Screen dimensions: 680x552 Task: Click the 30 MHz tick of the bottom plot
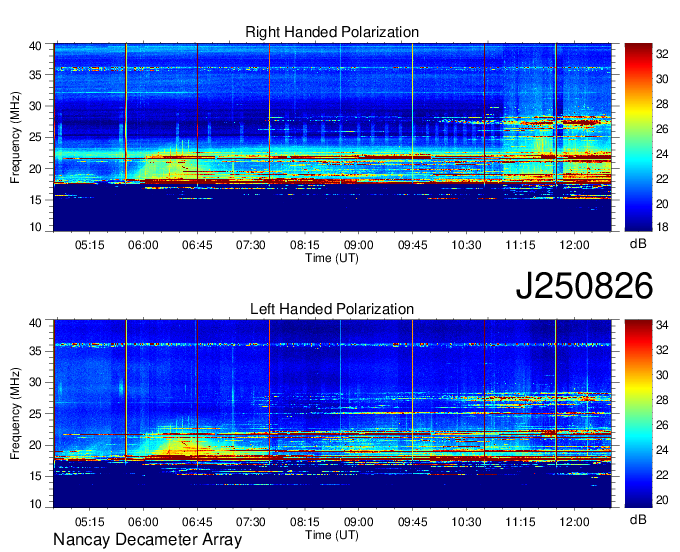point(35,382)
